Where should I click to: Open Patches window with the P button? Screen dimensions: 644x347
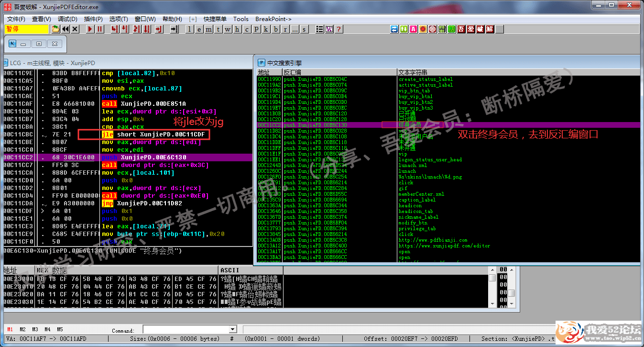pos(257,29)
